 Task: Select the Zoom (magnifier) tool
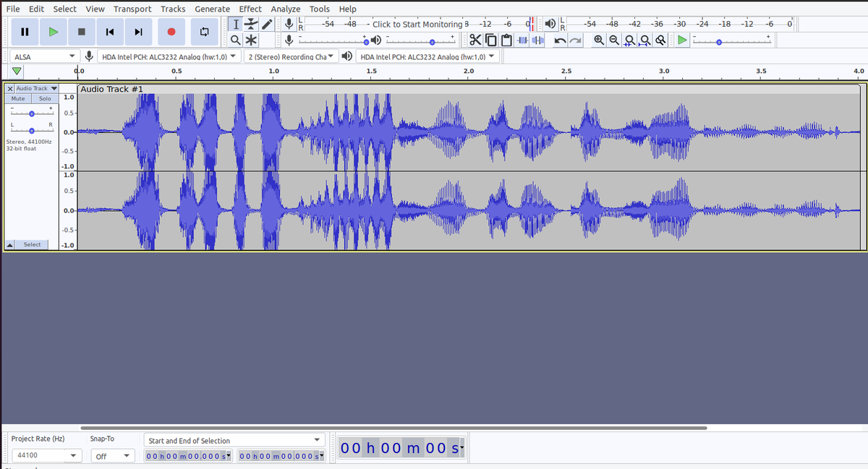pos(237,40)
